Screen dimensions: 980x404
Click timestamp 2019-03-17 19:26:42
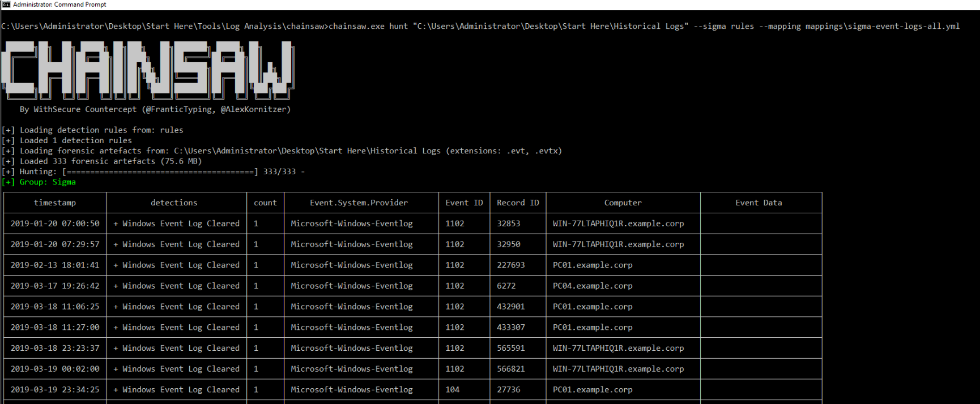click(55, 286)
